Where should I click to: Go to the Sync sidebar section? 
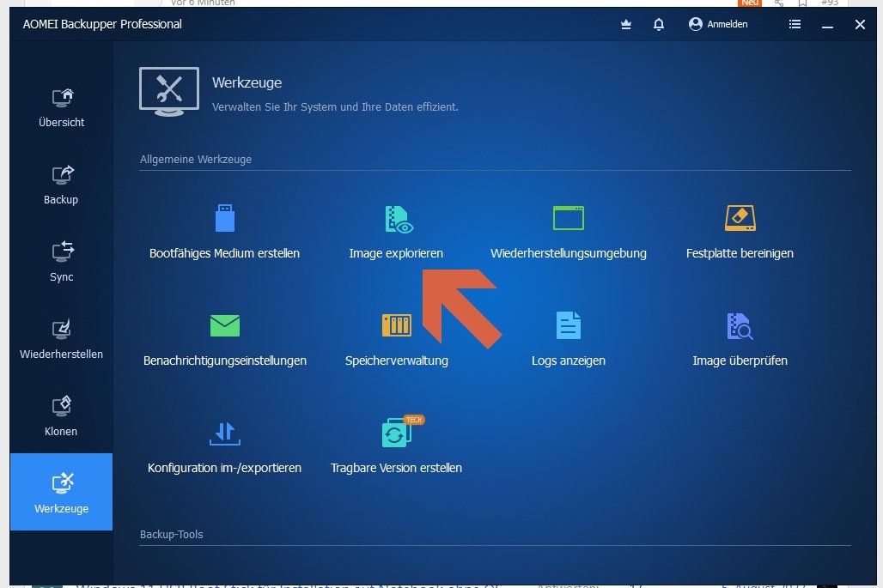(61, 263)
